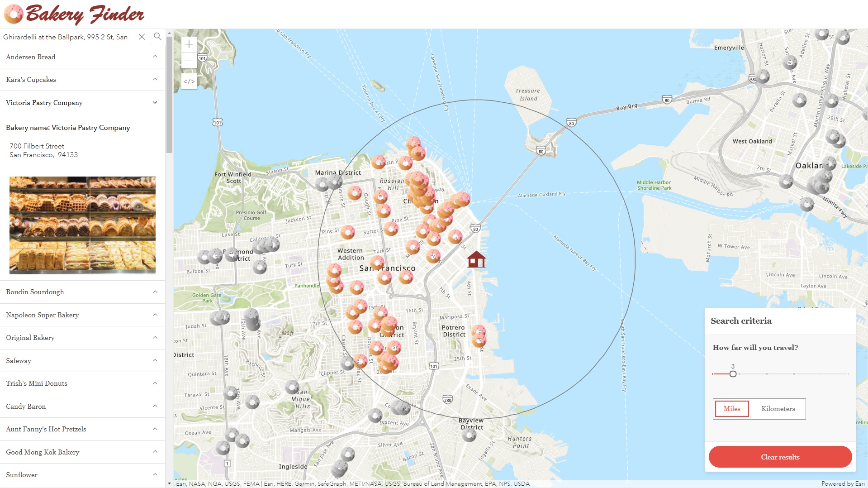Viewport: 868px width, 488px height.
Task: Click the gray donut marker near Vicente St
Action: [x=252, y=402]
